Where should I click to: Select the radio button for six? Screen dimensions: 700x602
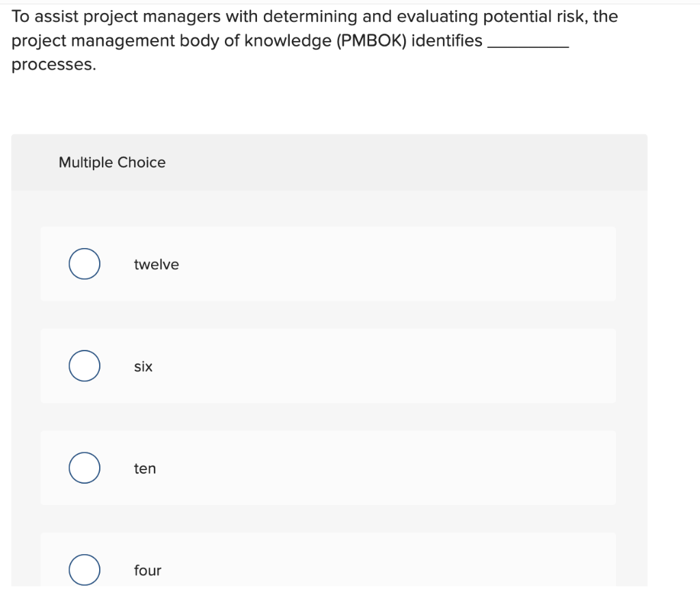(84, 366)
